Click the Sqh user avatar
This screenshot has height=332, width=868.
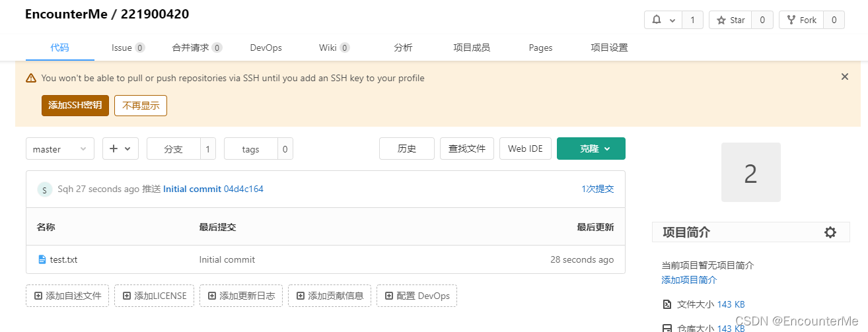click(44, 189)
